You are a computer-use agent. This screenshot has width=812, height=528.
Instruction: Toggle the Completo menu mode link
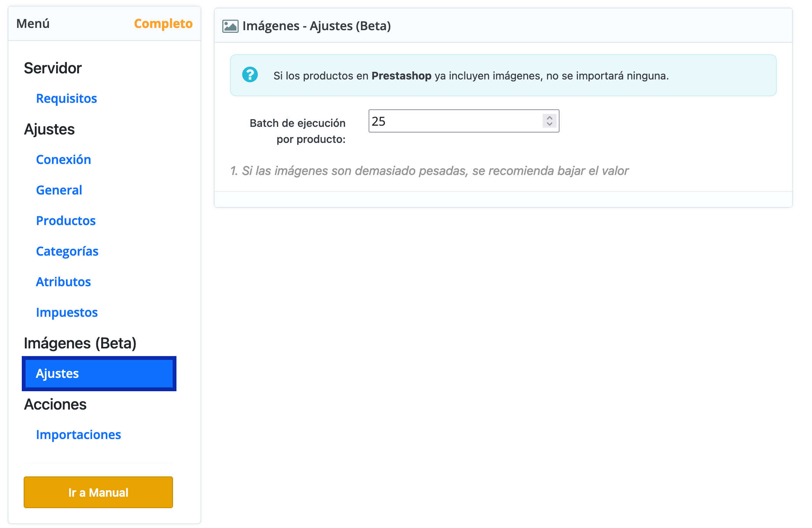[163, 24]
